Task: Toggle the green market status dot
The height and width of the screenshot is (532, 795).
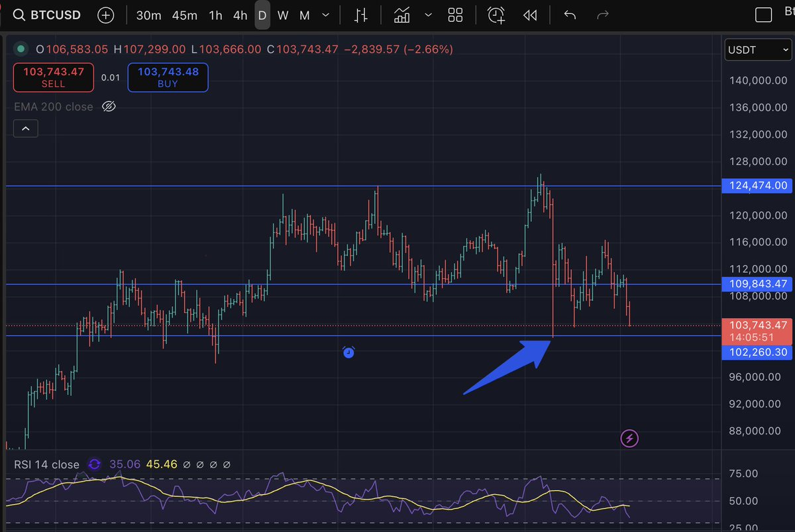Action: 21,49
